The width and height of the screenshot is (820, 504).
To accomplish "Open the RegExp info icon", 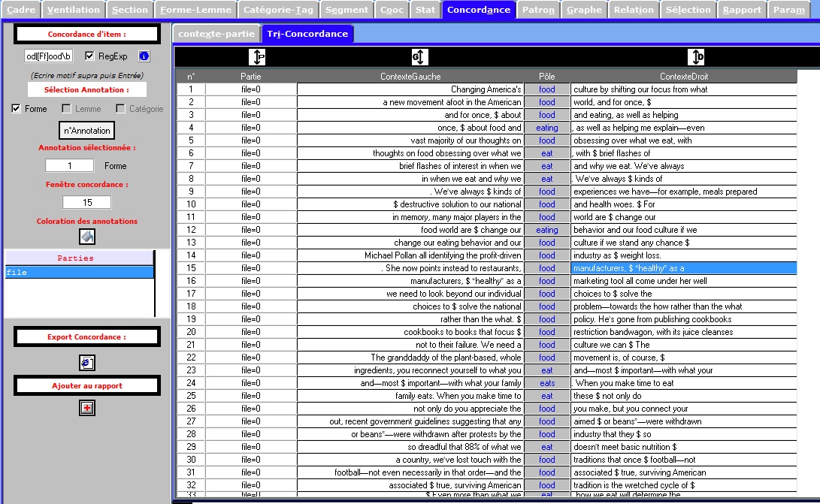I will [144, 56].
